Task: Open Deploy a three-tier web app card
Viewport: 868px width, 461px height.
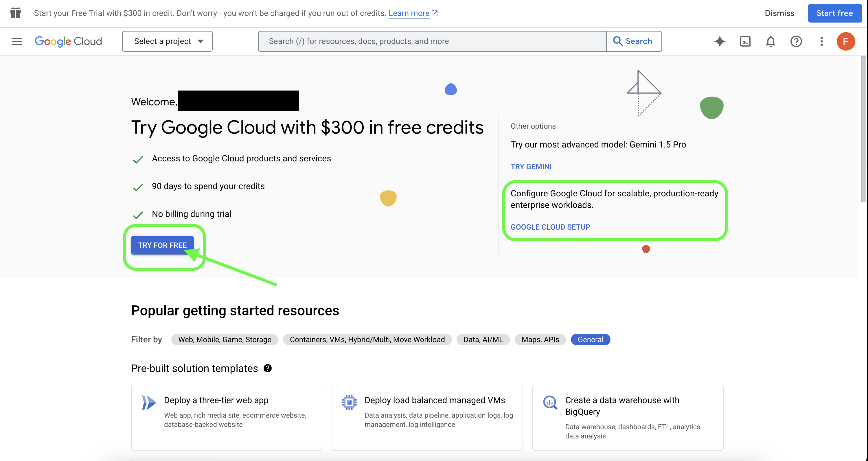Action: [227, 418]
